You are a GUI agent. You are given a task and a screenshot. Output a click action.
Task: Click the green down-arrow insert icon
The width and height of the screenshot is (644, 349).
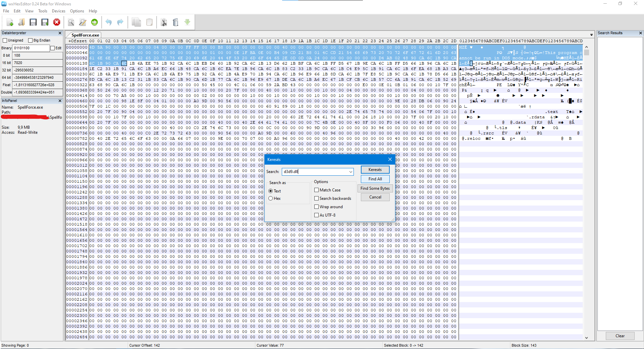pos(187,22)
